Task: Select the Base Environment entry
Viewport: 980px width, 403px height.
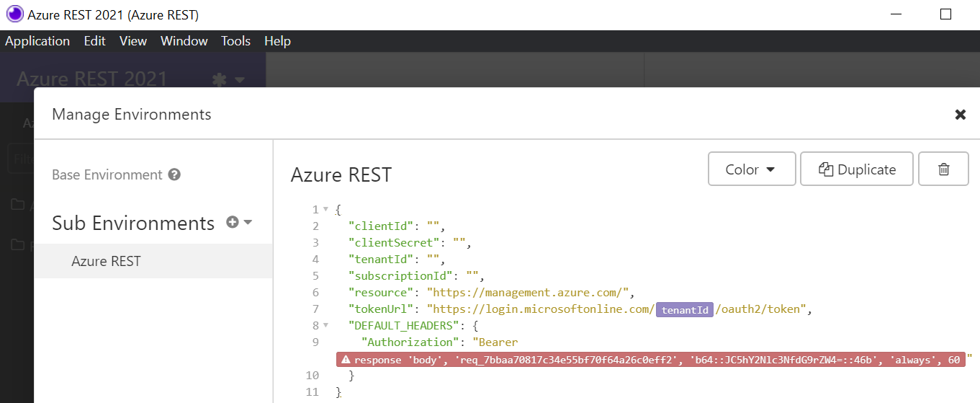Action: (x=107, y=174)
